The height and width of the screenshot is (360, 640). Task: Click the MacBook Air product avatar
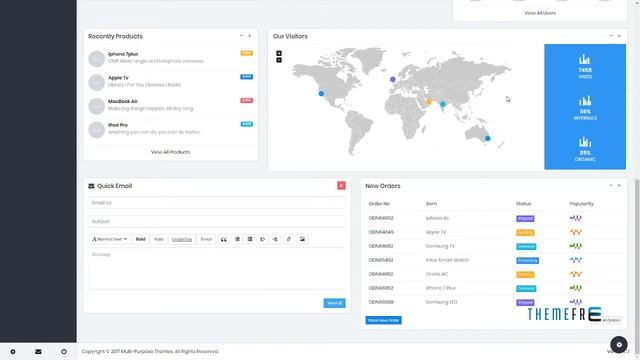97,106
